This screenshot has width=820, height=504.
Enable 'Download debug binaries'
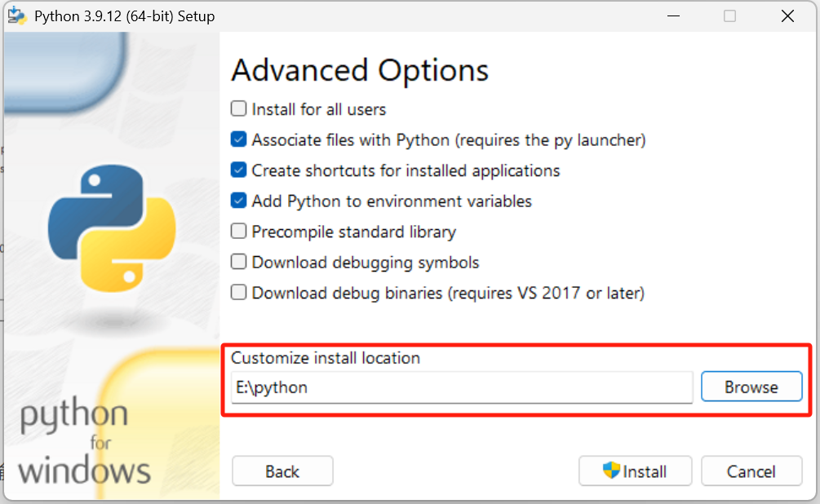pos(238,293)
